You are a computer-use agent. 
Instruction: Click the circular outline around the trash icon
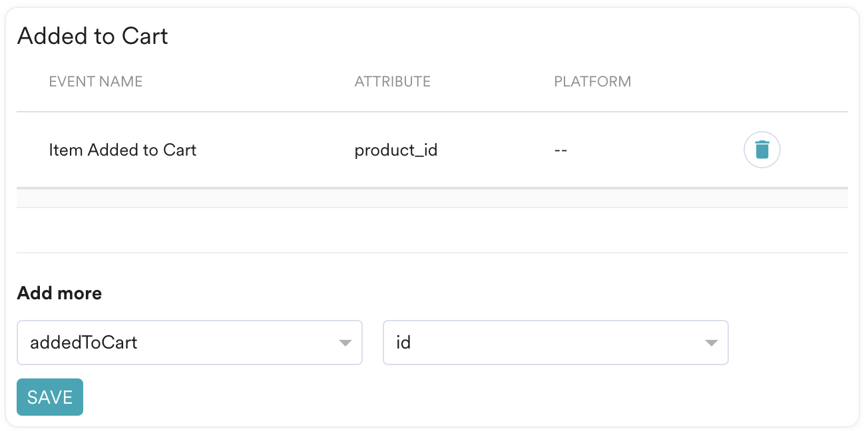(761, 150)
